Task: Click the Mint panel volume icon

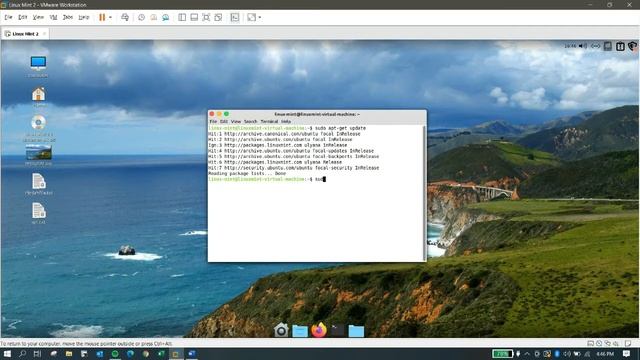Action: [x=583, y=46]
